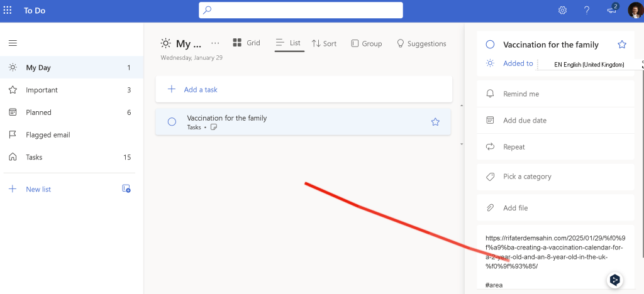This screenshot has height=294, width=644.
Task: Open the What's new megaphone icon
Action: pyautogui.click(x=612, y=10)
